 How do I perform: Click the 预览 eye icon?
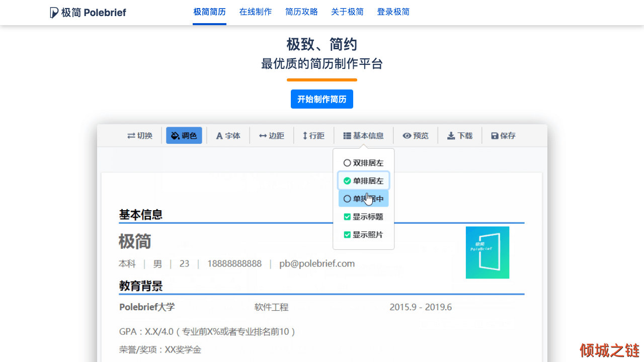(x=407, y=136)
